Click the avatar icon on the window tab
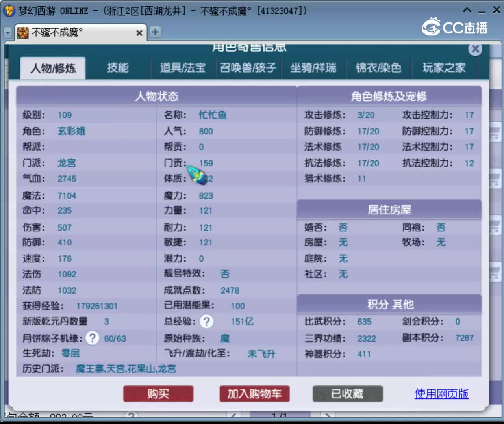Viewport: 504px width, 424px height. coord(23,33)
